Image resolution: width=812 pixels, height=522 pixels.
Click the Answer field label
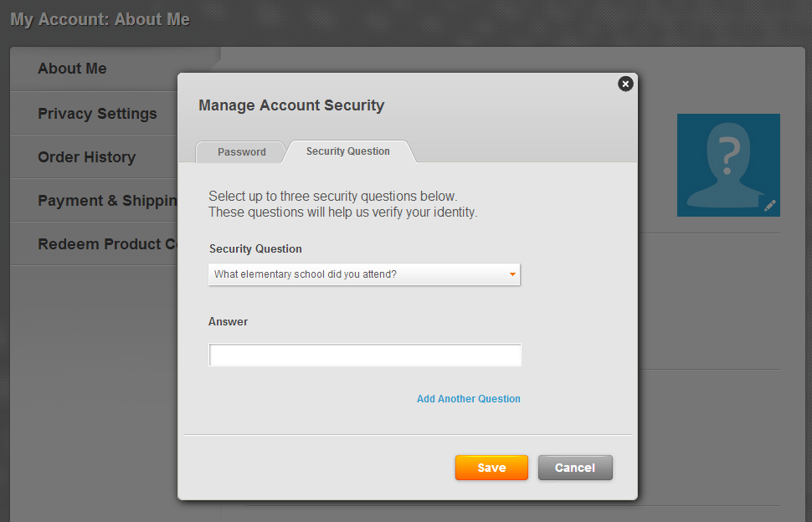[x=228, y=322]
